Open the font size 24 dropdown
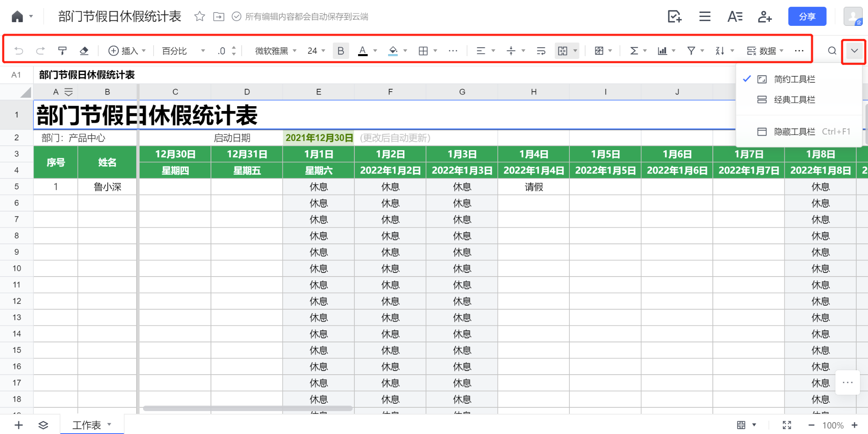The image size is (868, 434). [x=316, y=51]
